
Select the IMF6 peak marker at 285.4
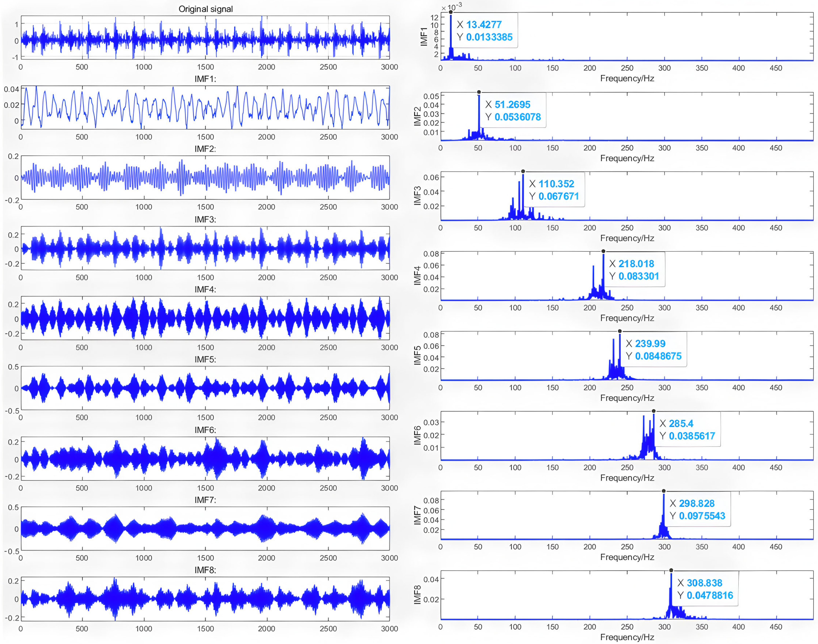[653, 411]
